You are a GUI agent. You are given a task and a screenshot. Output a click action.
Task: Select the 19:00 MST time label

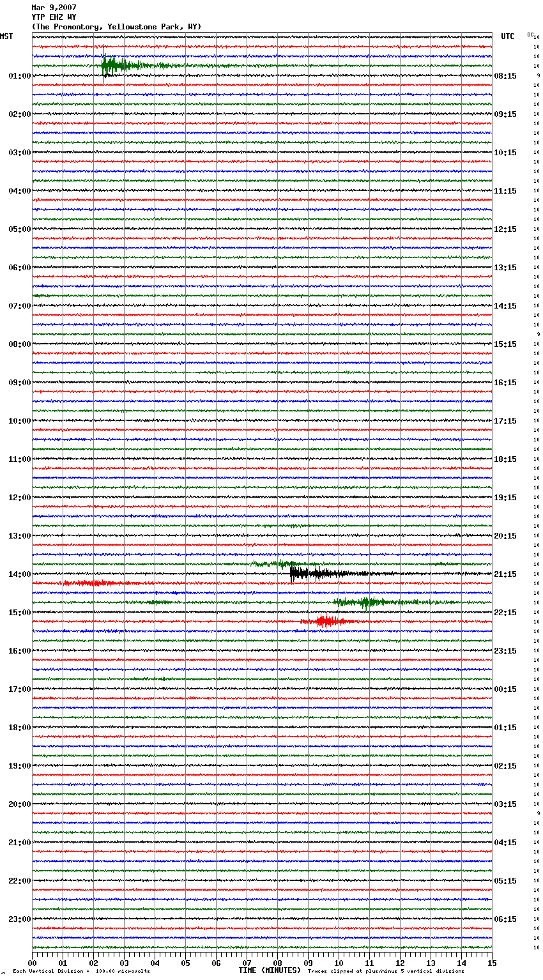click(20, 766)
